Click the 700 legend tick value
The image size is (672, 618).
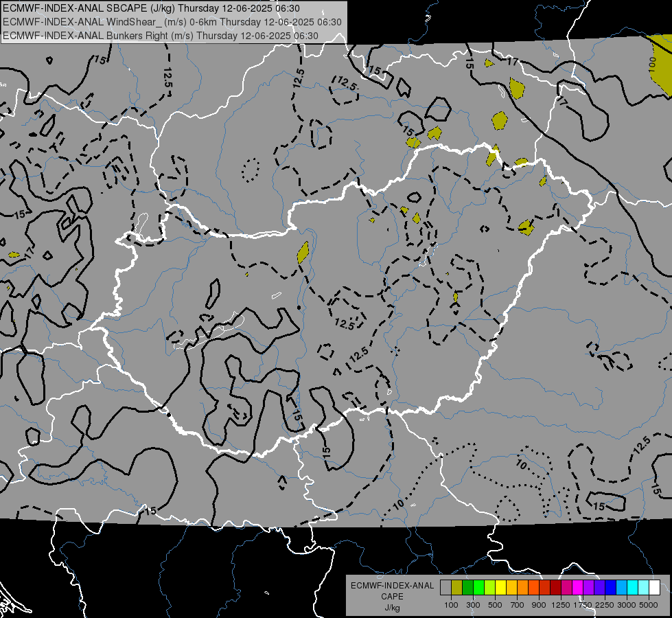518,605
